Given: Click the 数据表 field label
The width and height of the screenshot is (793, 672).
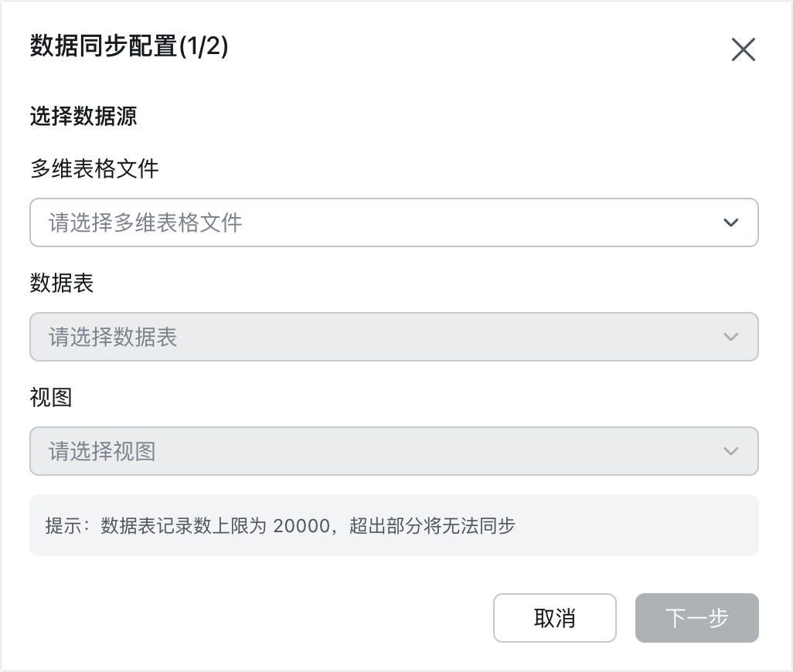Looking at the screenshot, I should point(62,283).
